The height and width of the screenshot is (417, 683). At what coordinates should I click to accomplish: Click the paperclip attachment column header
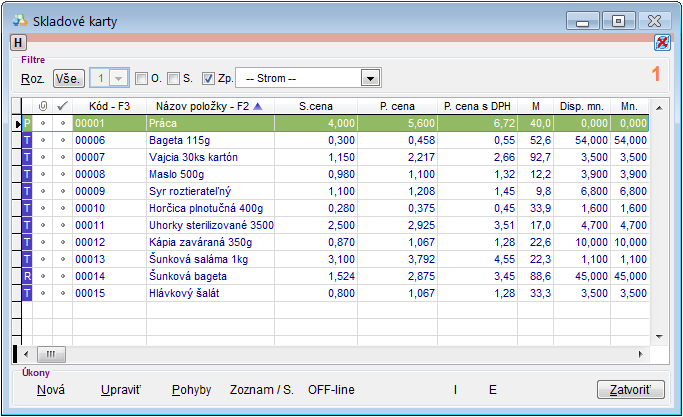(42, 105)
